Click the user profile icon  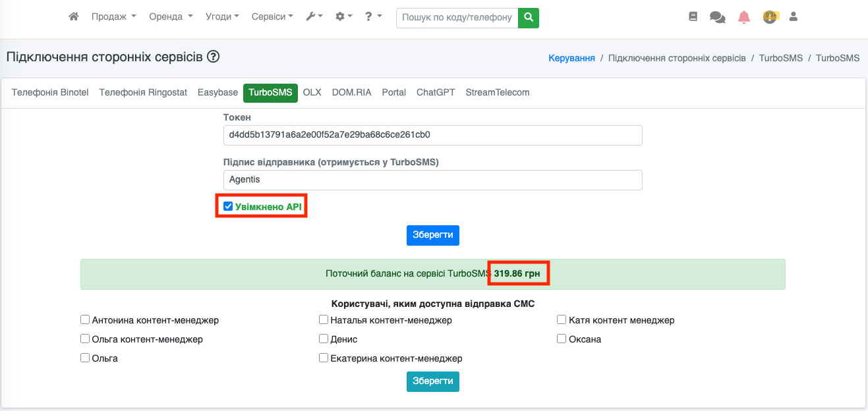click(x=794, y=17)
